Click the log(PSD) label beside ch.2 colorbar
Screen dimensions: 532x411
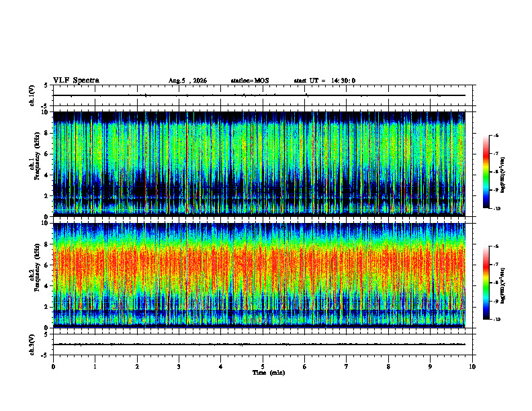[x=503, y=286]
